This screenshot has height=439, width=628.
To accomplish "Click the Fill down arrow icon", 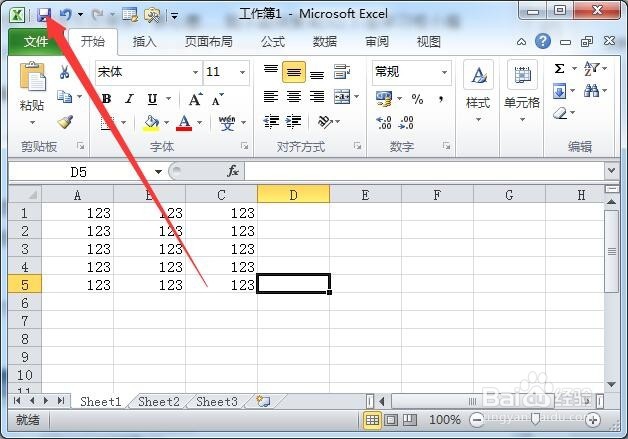I will pos(560,91).
